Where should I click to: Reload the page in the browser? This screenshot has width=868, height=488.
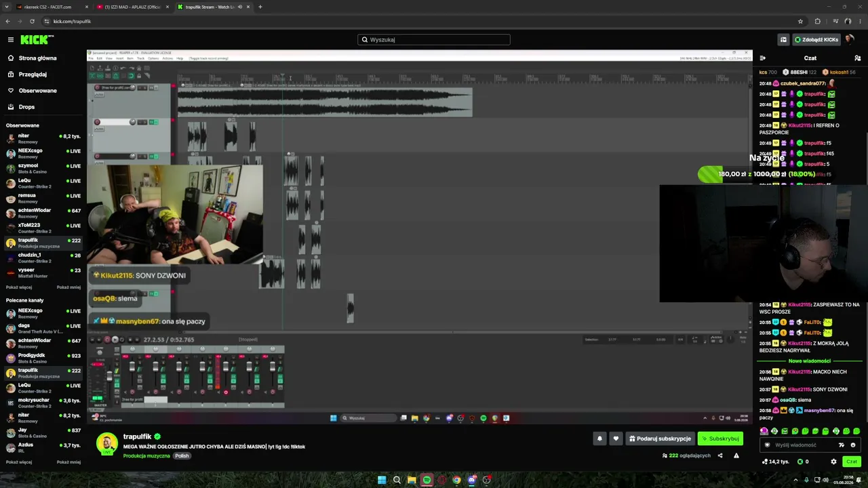(x=31, y=21)
